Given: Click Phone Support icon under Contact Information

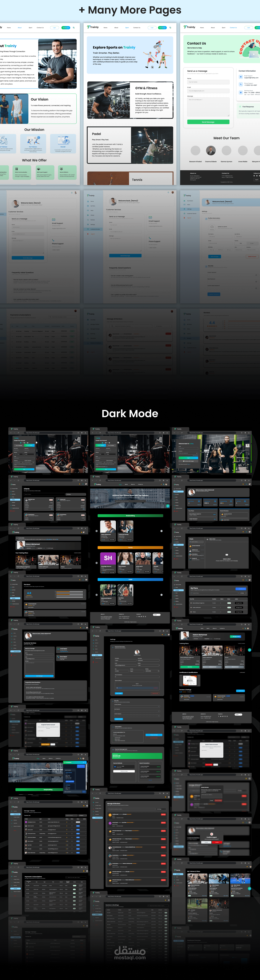Looking at the screenshot, I should coord(240,84).
